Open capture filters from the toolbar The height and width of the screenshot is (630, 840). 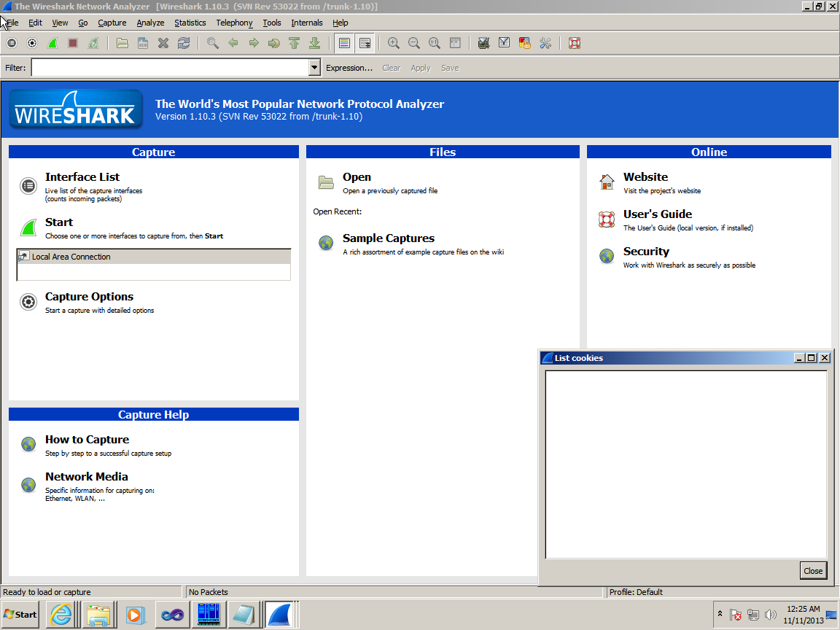pos(483,44)
